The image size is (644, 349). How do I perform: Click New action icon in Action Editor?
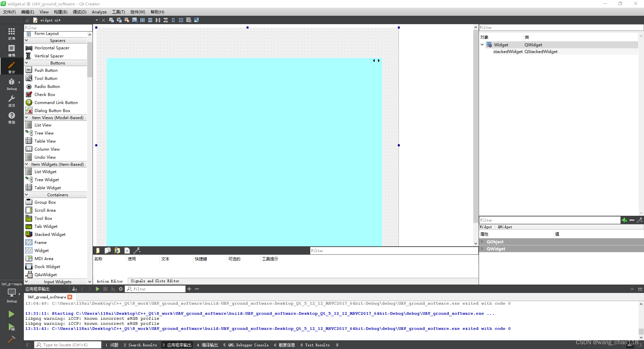point(98,251)
